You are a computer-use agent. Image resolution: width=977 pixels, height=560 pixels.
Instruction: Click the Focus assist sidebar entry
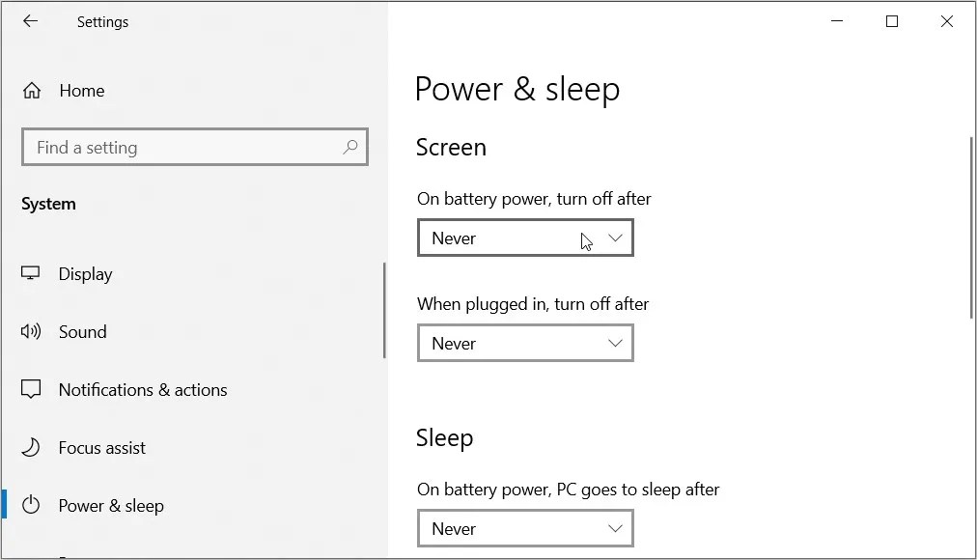coord(102,447)
